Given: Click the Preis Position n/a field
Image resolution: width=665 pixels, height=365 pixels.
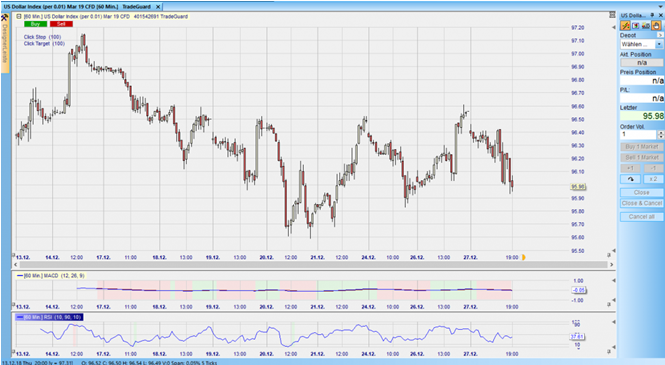Looking at the screenshot, I should 642,81.
